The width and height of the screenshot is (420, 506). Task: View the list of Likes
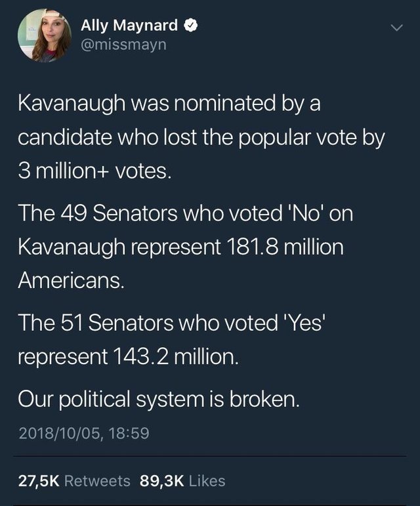click(207, 481)
